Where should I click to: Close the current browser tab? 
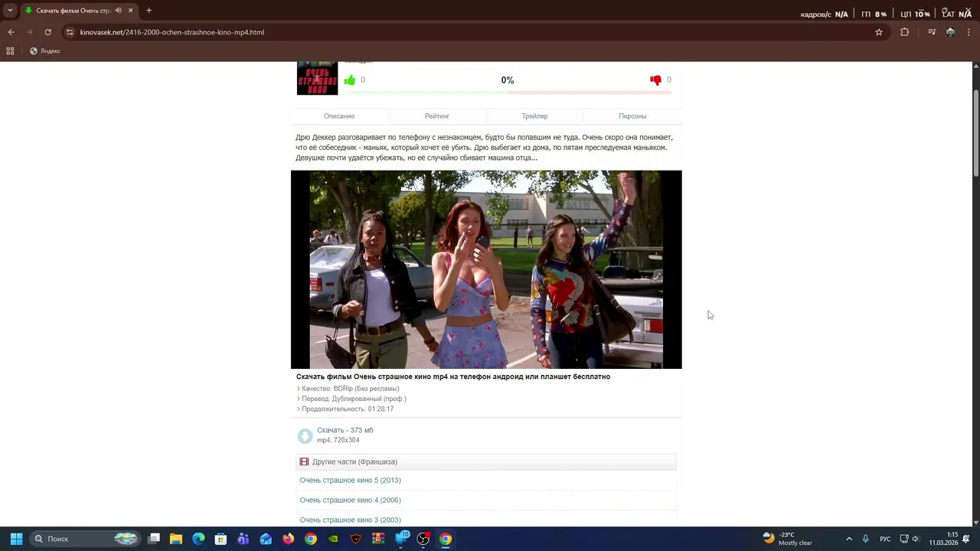(x=130, y=10)
